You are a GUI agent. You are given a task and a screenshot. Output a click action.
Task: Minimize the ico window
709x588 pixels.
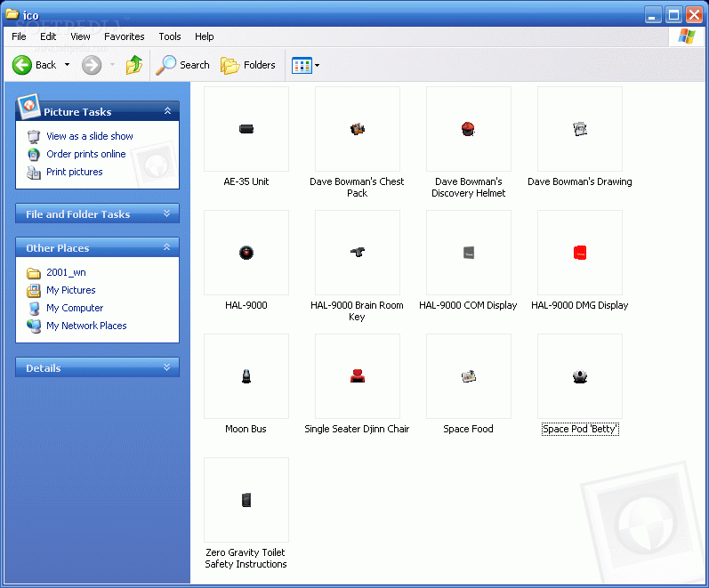[x=653, y=15]
